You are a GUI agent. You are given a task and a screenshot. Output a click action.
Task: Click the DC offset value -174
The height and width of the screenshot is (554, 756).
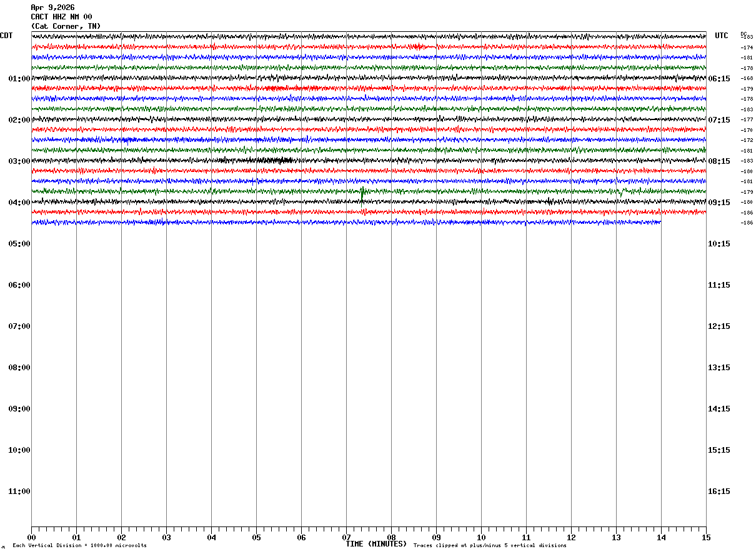[747, 48]
